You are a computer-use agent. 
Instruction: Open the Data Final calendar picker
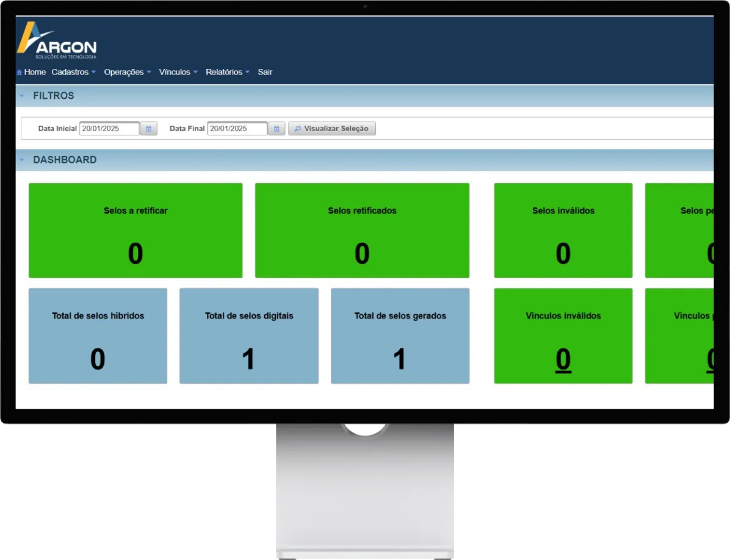pyautogui.click(x=276, y=129)
